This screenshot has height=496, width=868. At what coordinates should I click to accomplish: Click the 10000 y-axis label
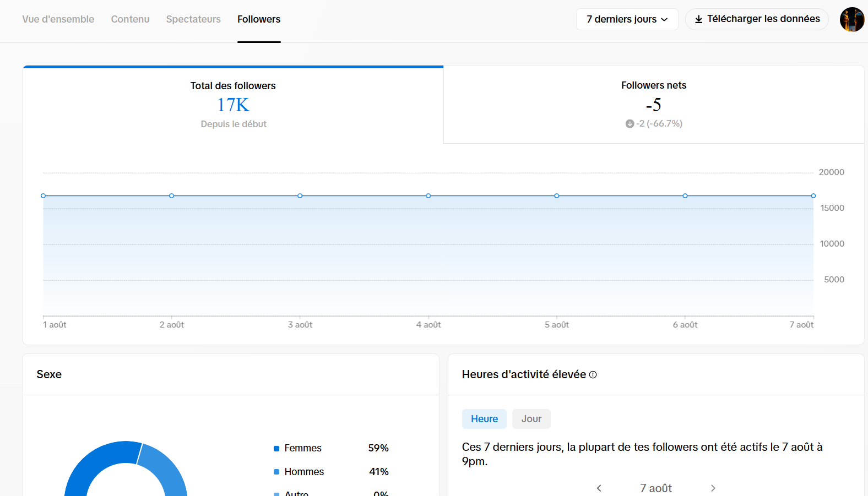coord(832,244)
